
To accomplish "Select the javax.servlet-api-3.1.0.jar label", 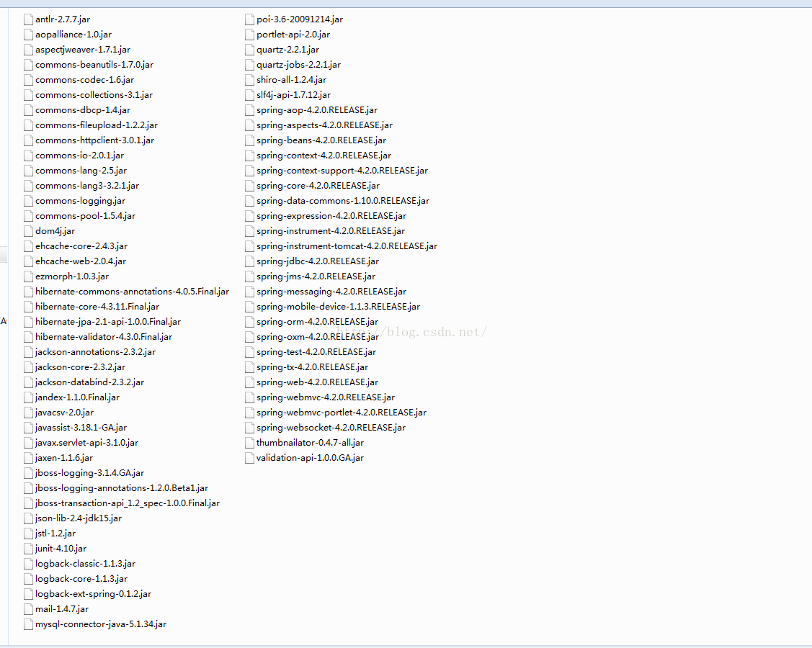I will pyautogui.click(x=86, y=443).
